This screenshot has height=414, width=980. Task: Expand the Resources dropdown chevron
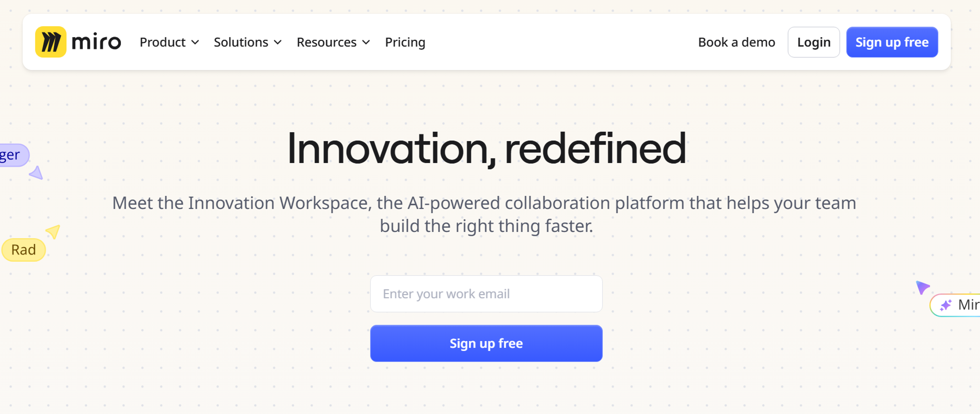[366, 42]
